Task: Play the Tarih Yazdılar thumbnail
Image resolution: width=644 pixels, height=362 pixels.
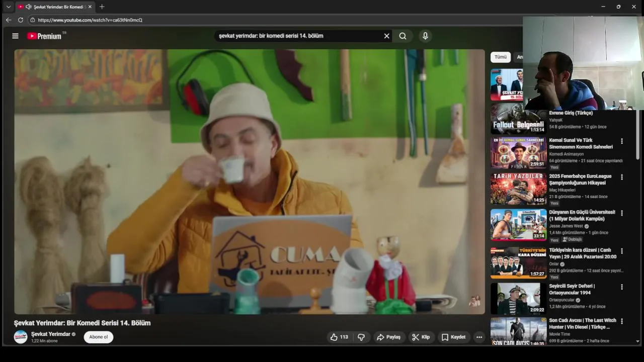Action: 518,189
